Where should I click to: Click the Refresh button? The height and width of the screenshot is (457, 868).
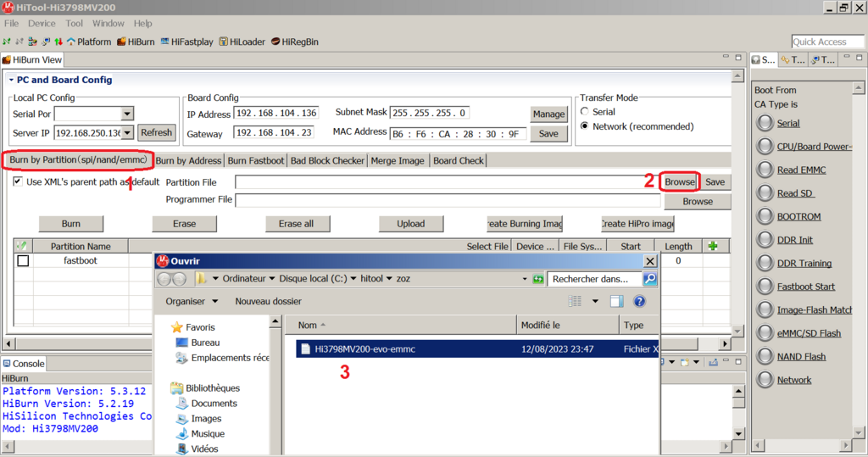[x=156, y=132]
